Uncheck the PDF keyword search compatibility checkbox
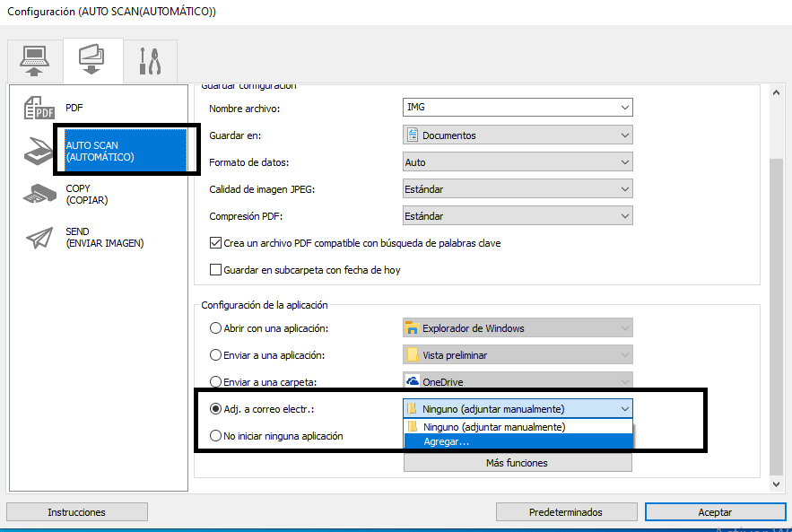 (x=215, y=243)
